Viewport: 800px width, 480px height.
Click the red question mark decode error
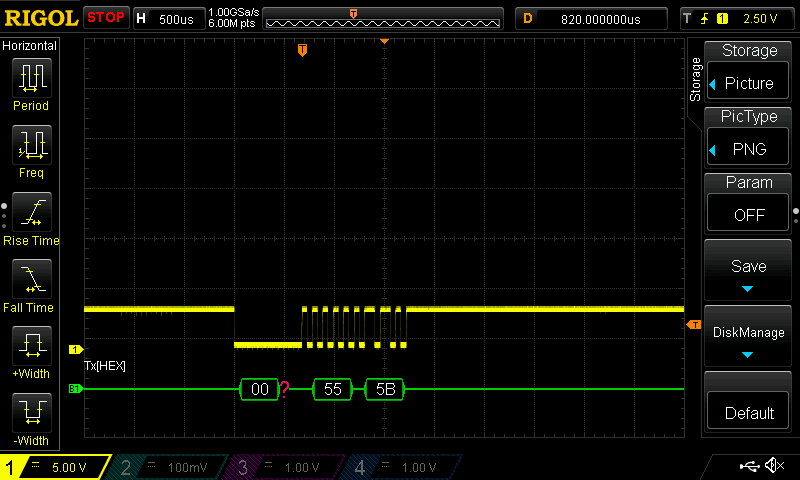tap(285, 389)
